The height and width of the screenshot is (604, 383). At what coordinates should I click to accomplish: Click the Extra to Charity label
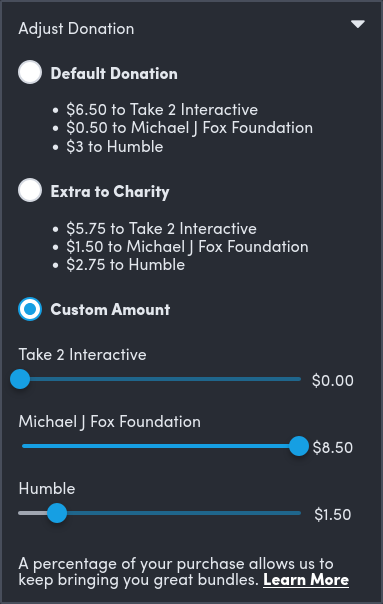coord(110,192)
